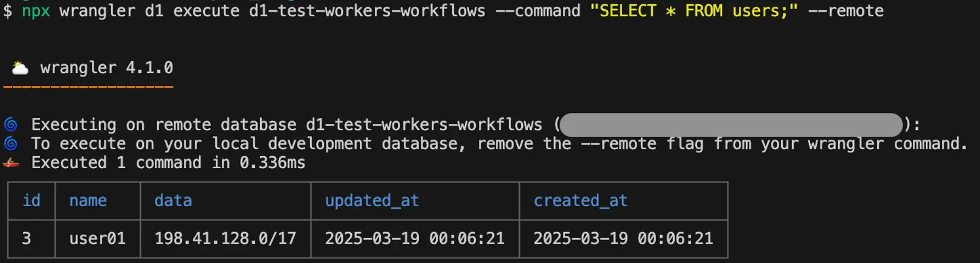Click the 198.41.128.0/17 data cell
The width and height of the screenshot is (980, 263).
coord(225,239)
